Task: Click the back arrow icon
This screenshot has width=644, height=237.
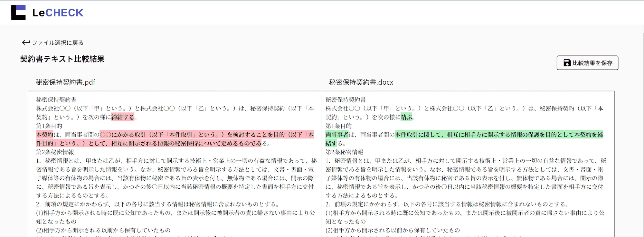Action: (26, 43)
